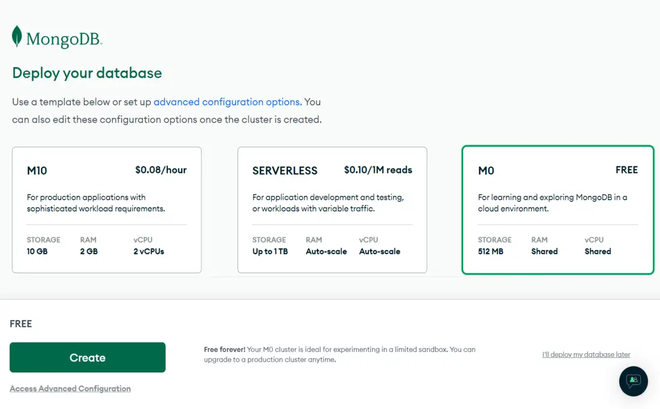Screen dimensions: 660x409
Task: Open the advanced configuration options link
Action: point(227,102)
